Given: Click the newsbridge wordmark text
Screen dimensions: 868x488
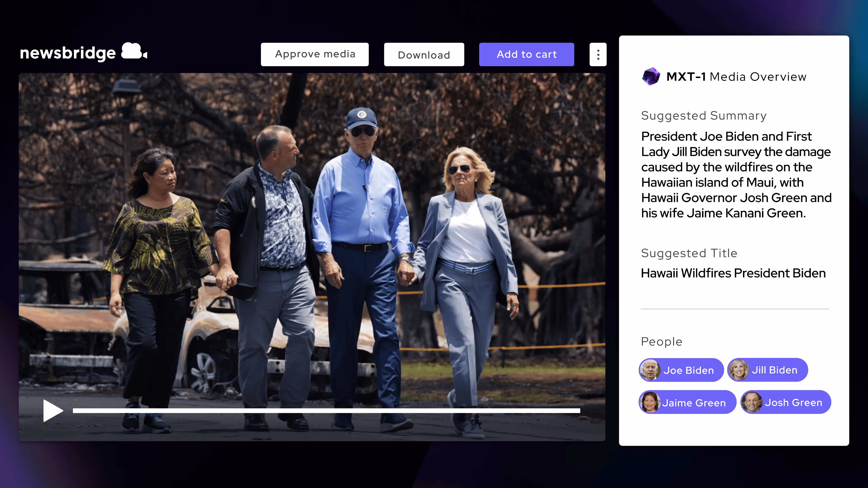Looking at the screenshot, I should tap(68, 53).
